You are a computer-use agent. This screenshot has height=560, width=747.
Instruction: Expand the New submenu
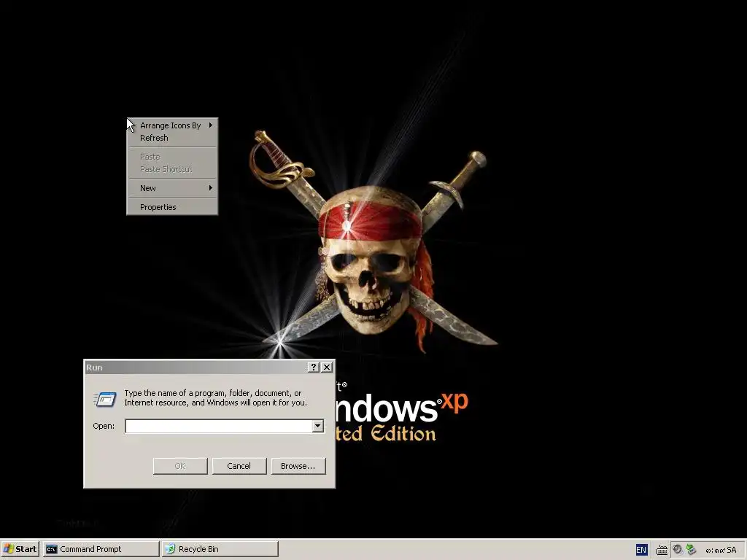pyautogui.click(x=172, y=188)
